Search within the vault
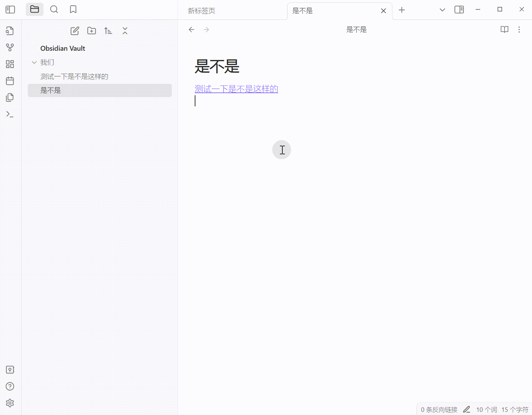This screenshot has height=415, width=532. [x=54, y=9]
